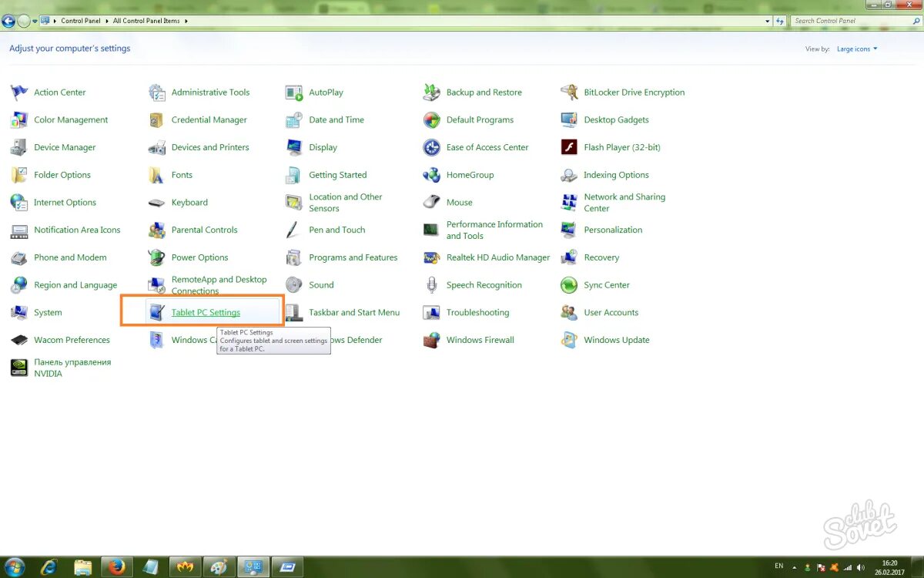Screen dimensions: 924x578
Task: Click Location and Other Sensors
Action: [x=346, y=203]
